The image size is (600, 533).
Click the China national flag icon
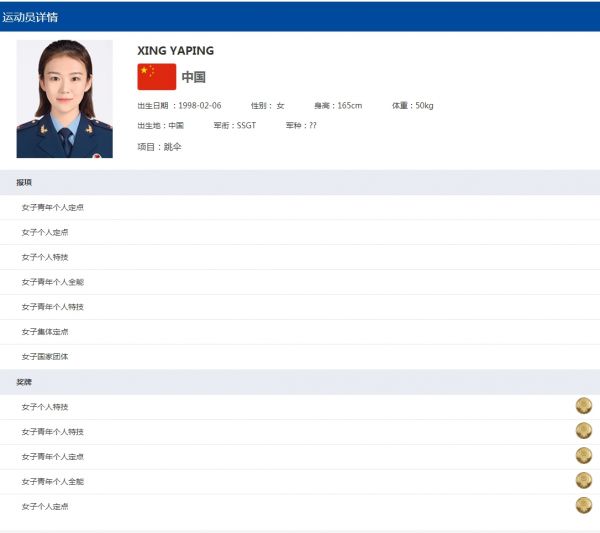(x=157, y=77)
